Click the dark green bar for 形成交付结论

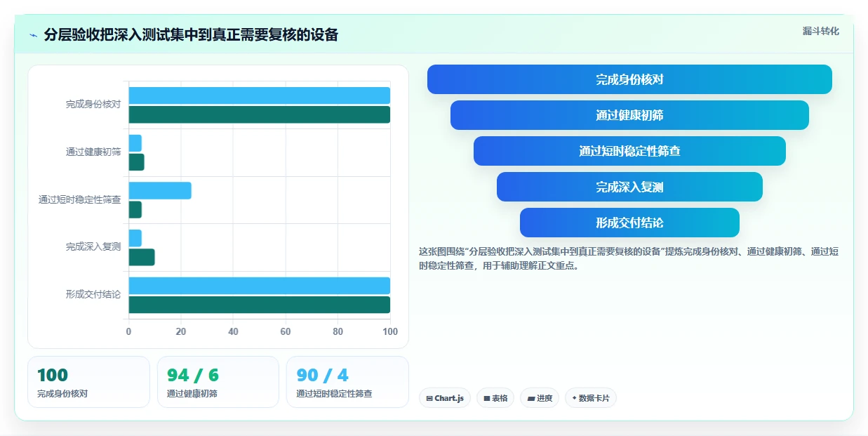(259, 305)
